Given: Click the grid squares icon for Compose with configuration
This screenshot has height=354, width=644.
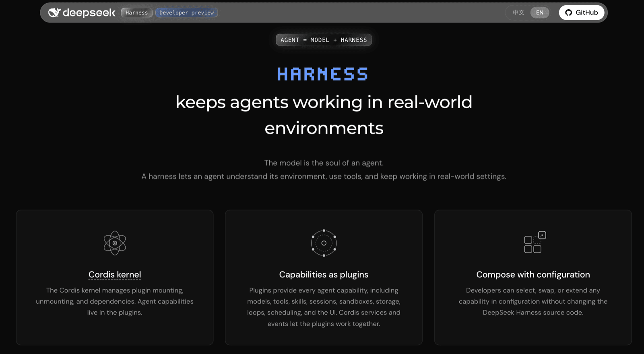Looking at the screenshot, I should [x=535, y=242].
